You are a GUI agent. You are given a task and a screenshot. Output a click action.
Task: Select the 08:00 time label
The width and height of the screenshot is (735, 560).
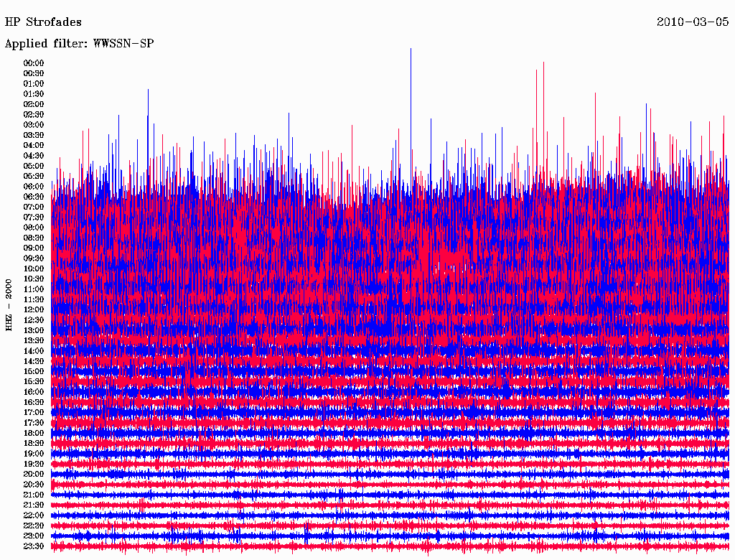[x=34, y=228]
